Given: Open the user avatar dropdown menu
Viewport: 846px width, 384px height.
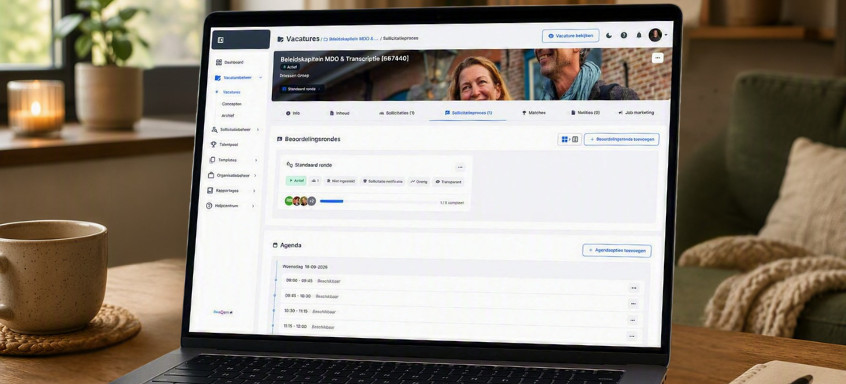Looking at the screenshot, I should [x=658, y=35].
